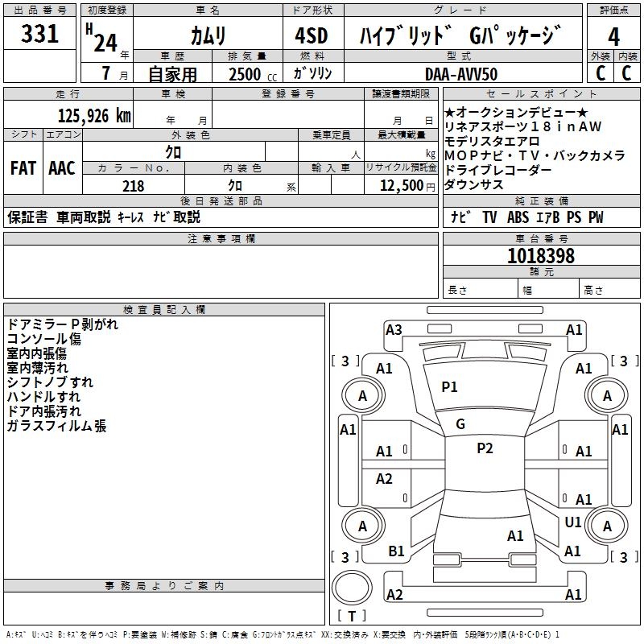644x644 pixels.
Task: Click the overall grade score 4
Action: (613, 36)
